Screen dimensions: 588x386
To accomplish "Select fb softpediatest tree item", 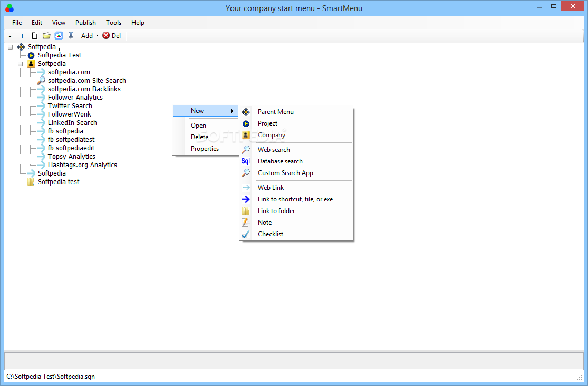I will pyautogui.click(x=71, y=140).
